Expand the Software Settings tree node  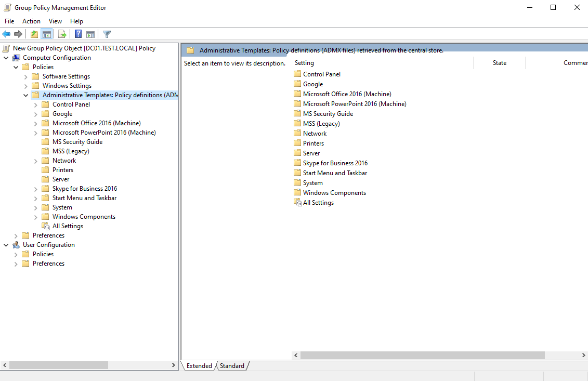25,77
